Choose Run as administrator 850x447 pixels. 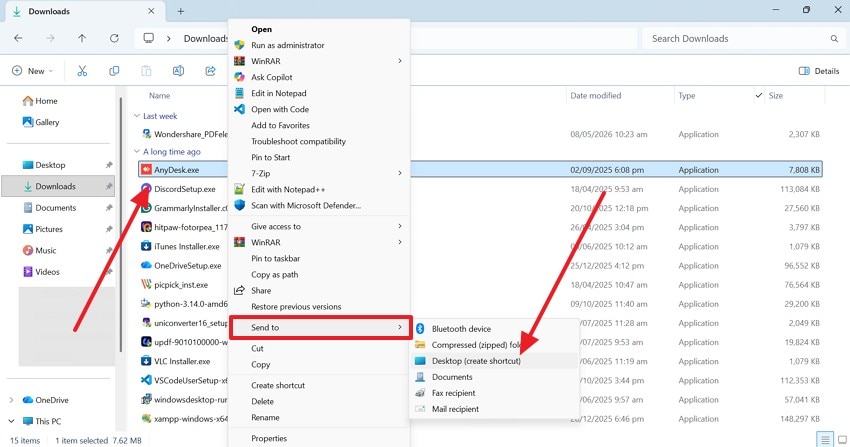(319, 46)
